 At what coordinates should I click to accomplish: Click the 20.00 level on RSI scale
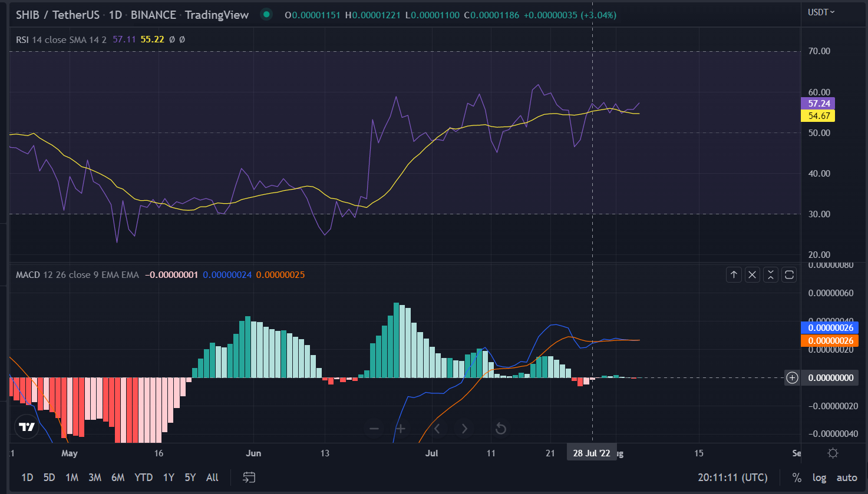(x=819, y=255)
